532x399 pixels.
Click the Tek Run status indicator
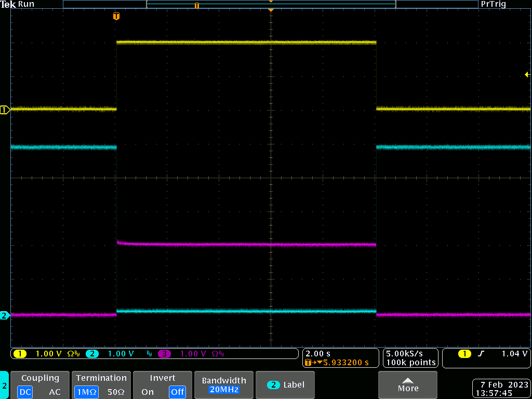tap(18, 4)
